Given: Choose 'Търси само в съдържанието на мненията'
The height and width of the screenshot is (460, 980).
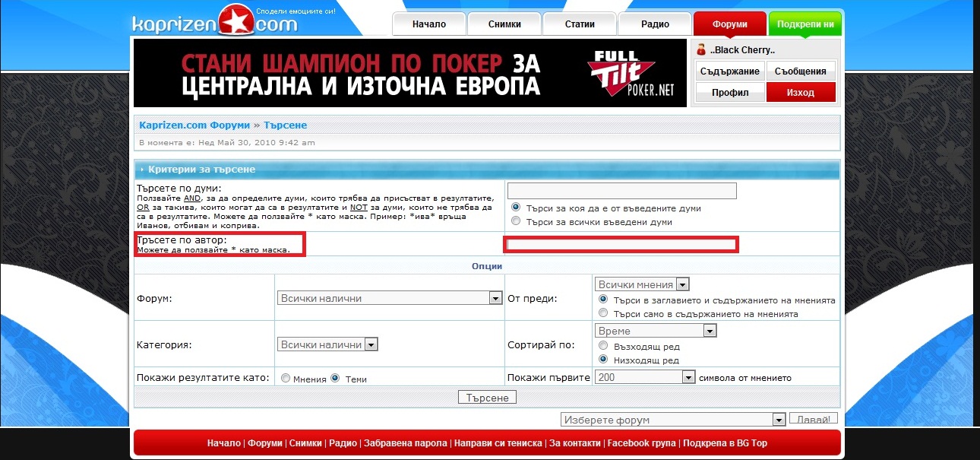Looking at the screenshot, I should click(x=603, y=313).
